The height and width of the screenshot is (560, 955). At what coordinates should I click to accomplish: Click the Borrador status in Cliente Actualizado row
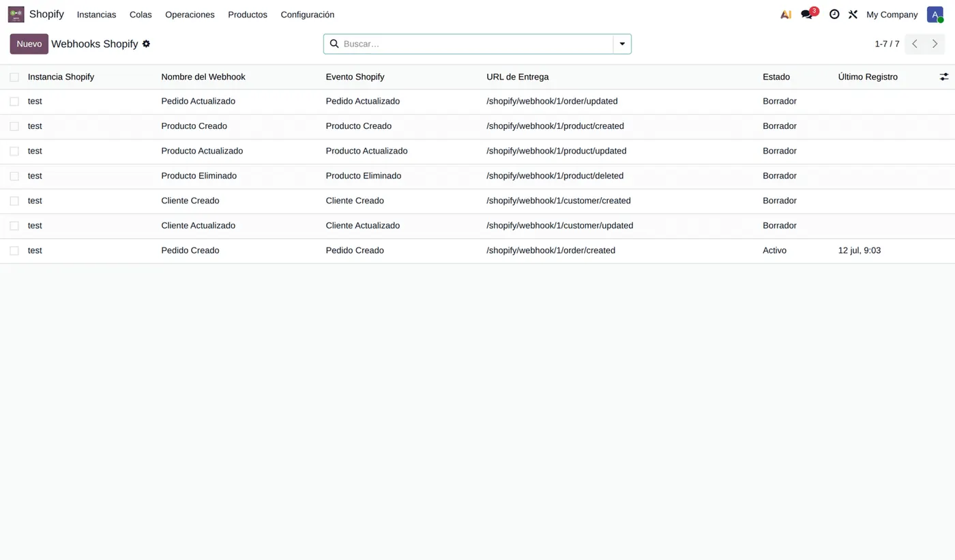point(780,226)
